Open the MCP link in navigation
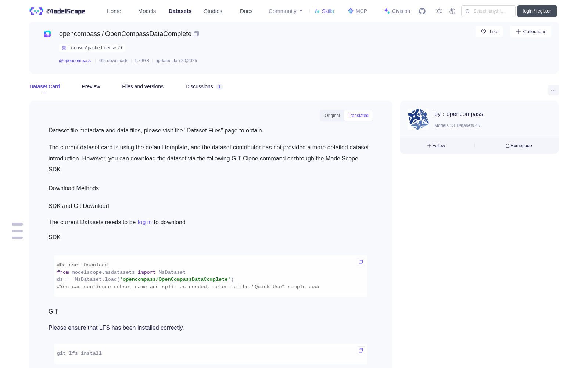This screenshot has width=588, height=368. [358, 11]
